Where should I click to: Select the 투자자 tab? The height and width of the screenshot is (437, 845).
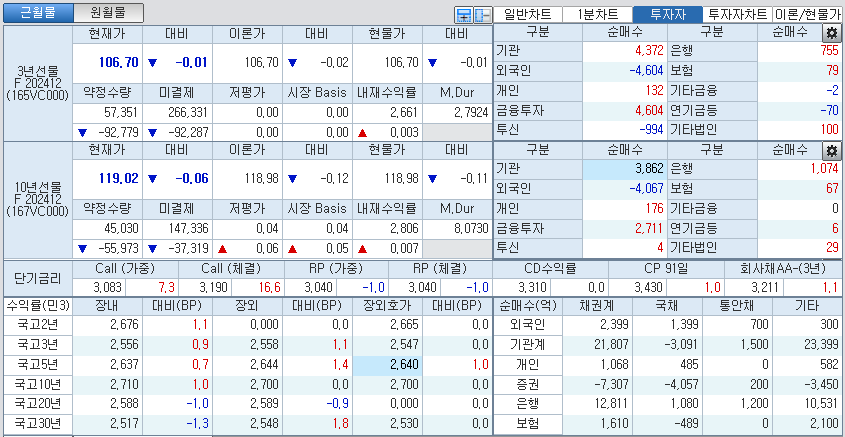(x=668, y=15)
